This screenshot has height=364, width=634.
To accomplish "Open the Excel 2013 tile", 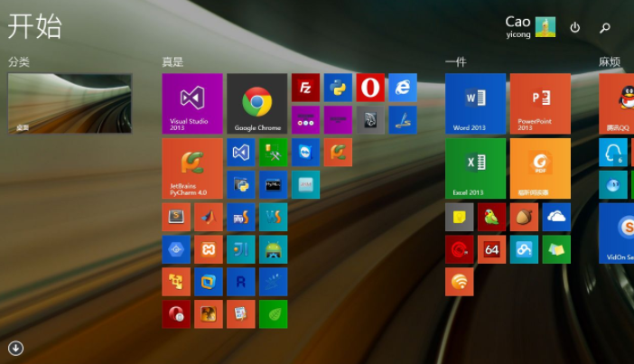I will click(x=475, y=168).
